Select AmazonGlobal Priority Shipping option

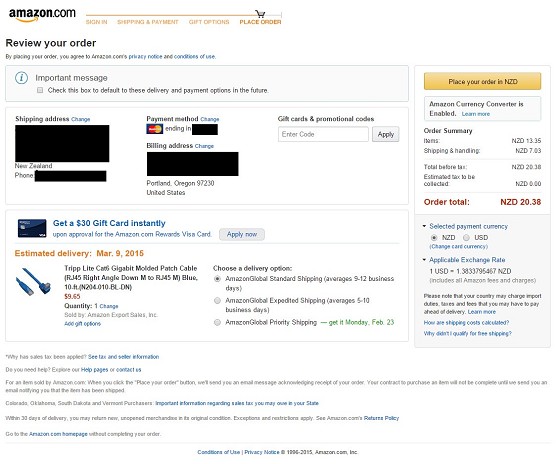coord(217,322)
